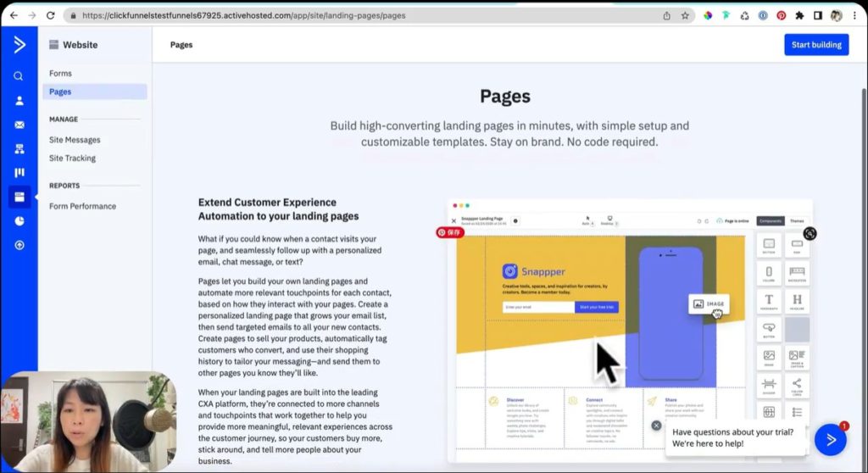Image resolution: width=868 pixels, height=473 pixels.
Task: Open Reports pie chart icon
Action: (x=19, y=221)
